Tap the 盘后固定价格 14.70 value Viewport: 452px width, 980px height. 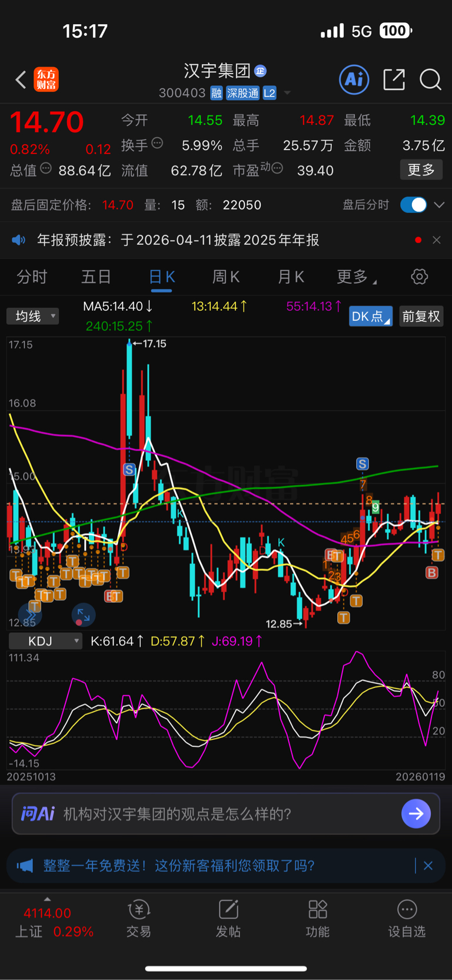(118, 205)
